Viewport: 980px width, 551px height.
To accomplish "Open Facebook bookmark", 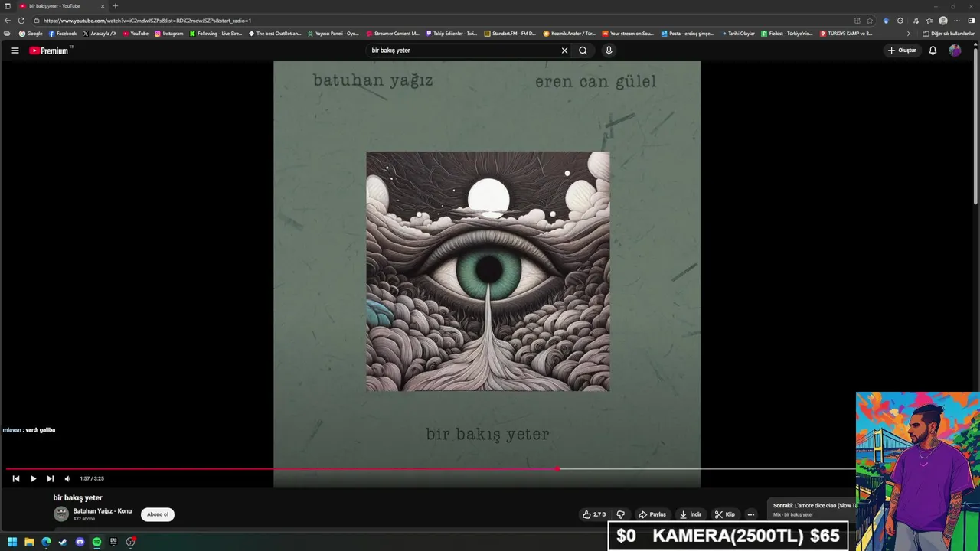I will click(x=63, y=34).
